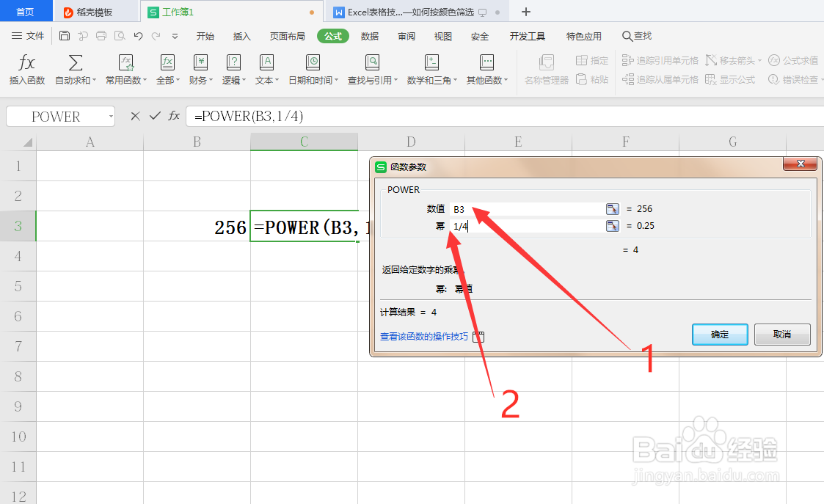Switch to the 审阅 ribbon tab
Screen dimensions: 824x504
[x=406, y=36]
